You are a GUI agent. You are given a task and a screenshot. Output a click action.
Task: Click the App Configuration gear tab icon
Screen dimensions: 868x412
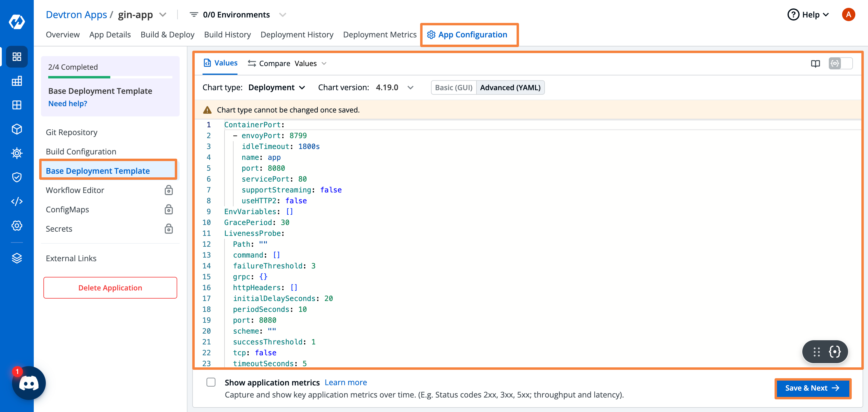(x=431, y=34)
